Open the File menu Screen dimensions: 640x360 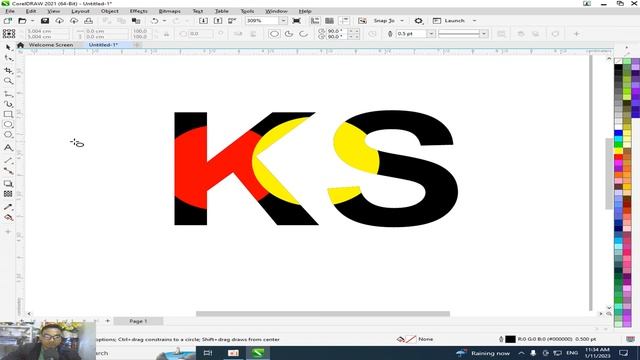pos(10,11)
